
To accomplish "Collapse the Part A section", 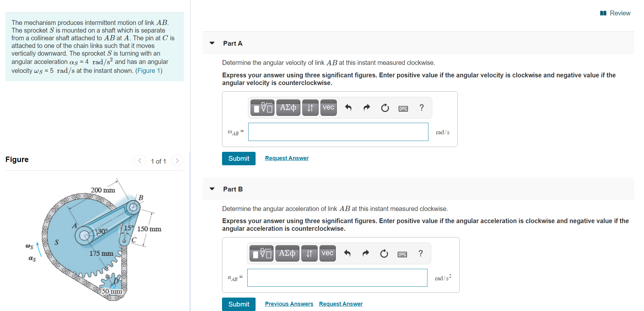I will tap(212, 43).
